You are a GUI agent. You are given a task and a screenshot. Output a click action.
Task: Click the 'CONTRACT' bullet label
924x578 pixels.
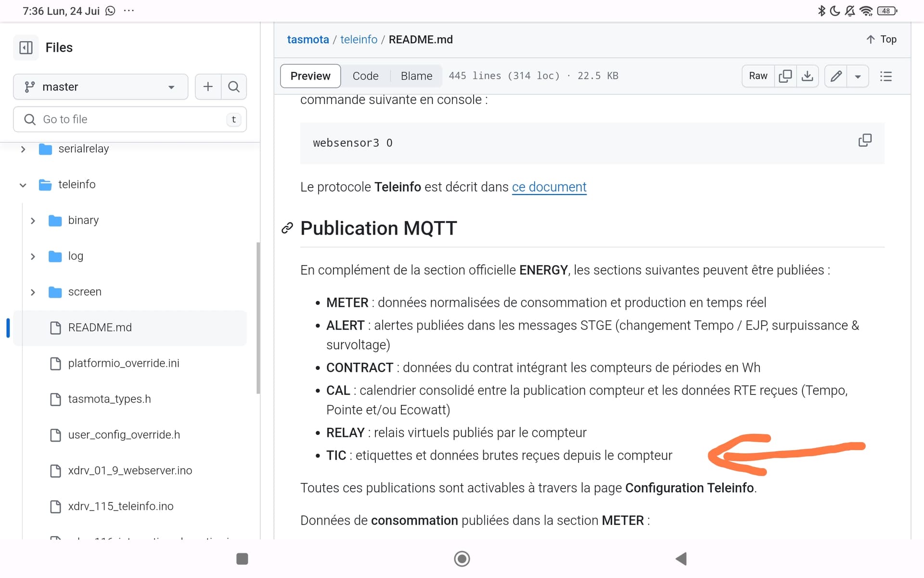point(359,368)
